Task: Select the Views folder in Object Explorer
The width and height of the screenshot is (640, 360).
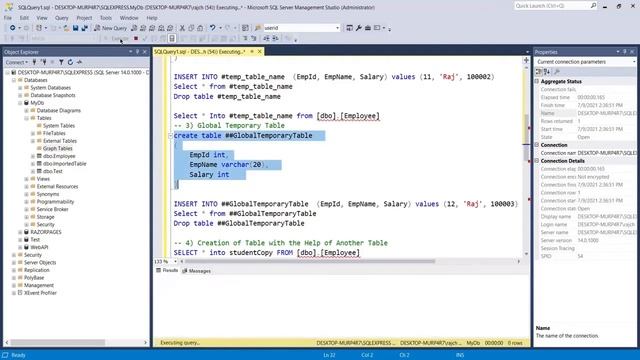Action: pos(43,179)
